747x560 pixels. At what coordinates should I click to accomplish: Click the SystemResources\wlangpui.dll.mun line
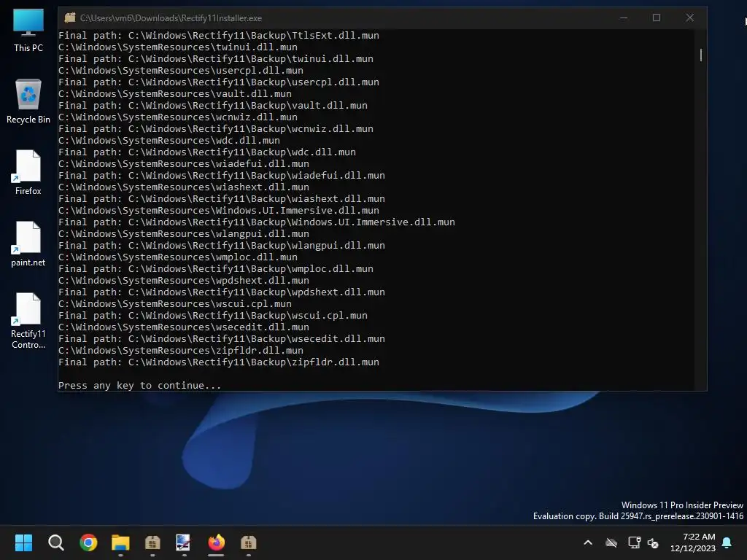tap(183, 234)
